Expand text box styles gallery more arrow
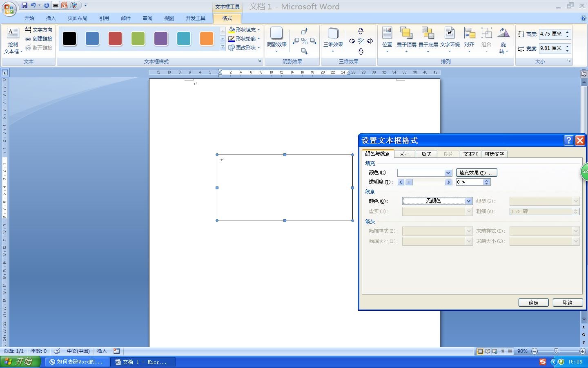Viewport: 588px width, 368px height. pos(223,47)
